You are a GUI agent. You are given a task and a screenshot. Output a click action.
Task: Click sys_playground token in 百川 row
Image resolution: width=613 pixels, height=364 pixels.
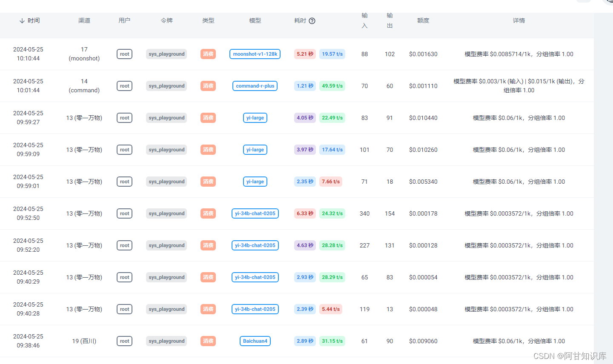point(166,341)
